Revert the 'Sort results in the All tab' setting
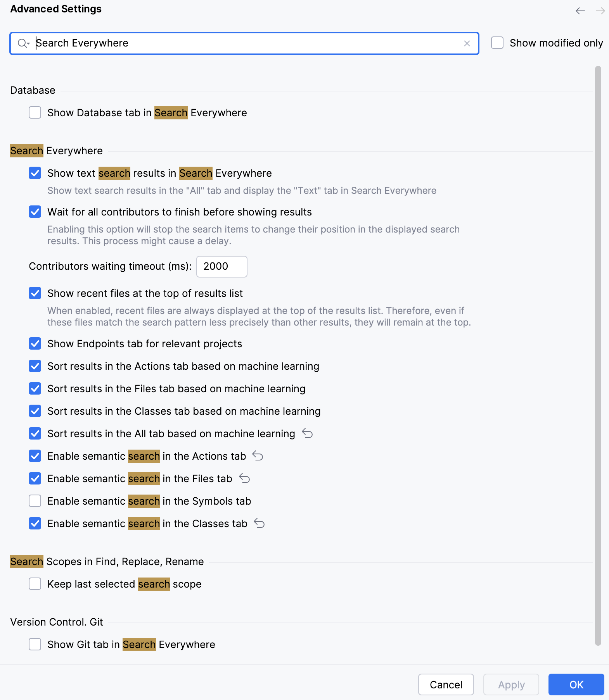Viewport: 609px width, 700px height. click(307, 433)
